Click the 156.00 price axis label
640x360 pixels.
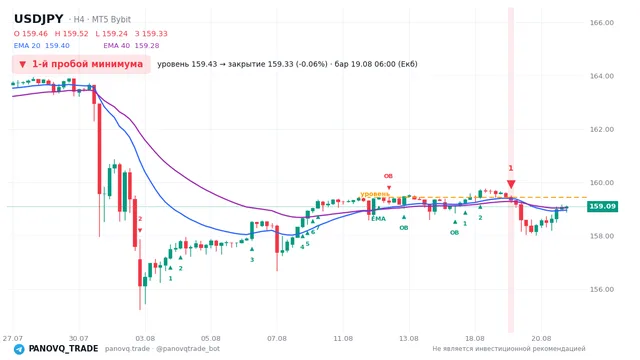[601, 289]
